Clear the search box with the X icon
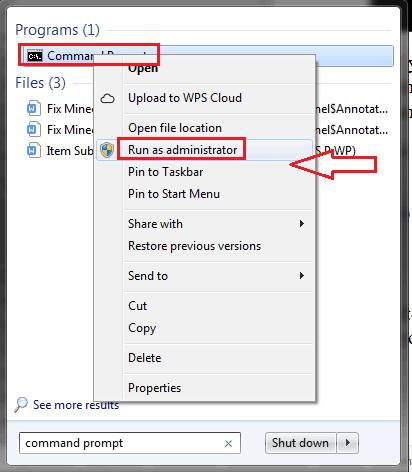 (x=228, y=443)
